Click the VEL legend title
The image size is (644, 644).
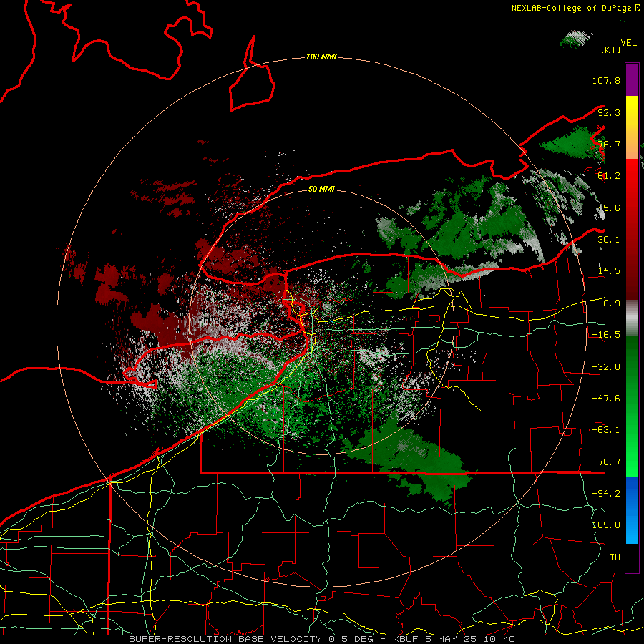tap(628, 43)
